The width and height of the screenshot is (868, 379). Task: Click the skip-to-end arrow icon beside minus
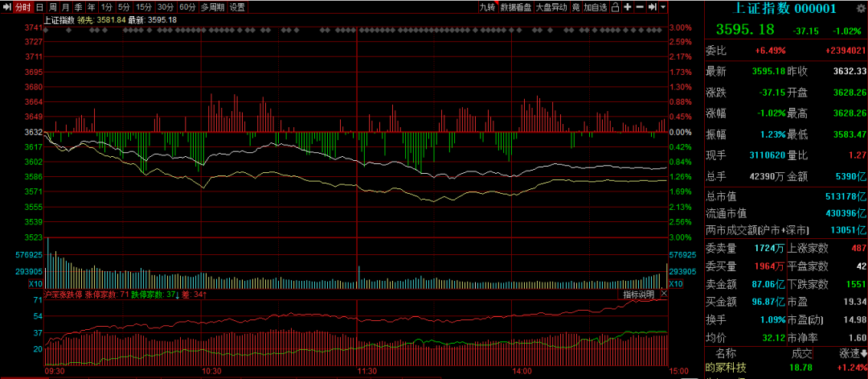(652, 7)
